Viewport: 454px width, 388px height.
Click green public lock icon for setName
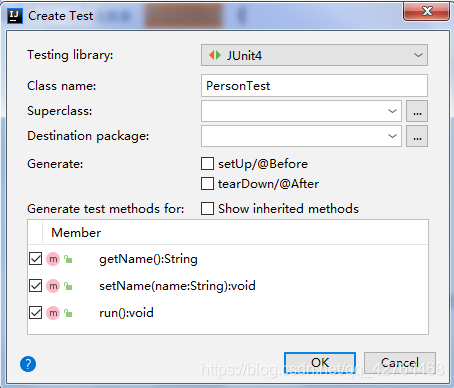[68, 286]
